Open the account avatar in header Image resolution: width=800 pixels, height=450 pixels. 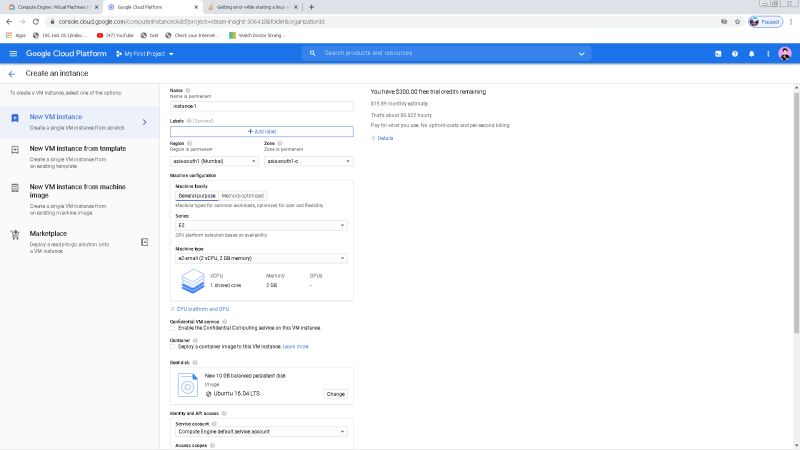point(785,54)
